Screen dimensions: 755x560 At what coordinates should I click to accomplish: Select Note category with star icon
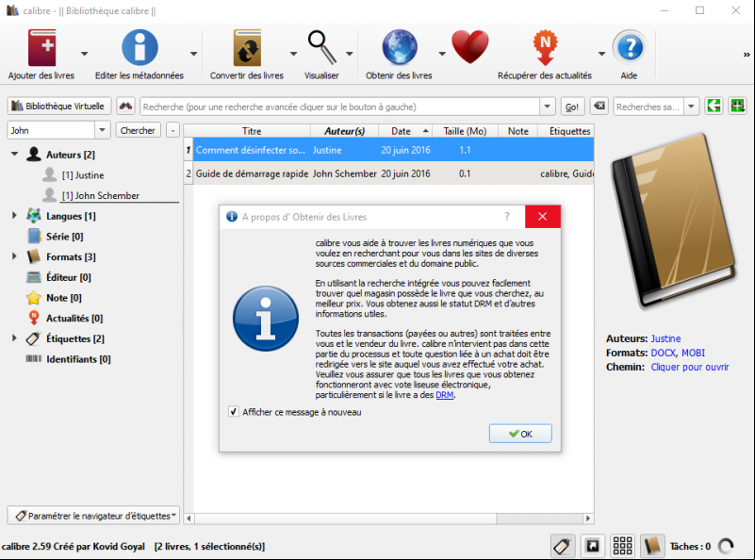click(55, 298)
